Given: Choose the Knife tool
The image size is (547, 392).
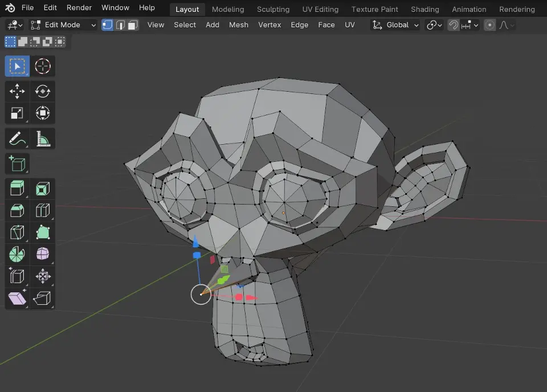Looking at the screenshot, I should pos(17,232).
